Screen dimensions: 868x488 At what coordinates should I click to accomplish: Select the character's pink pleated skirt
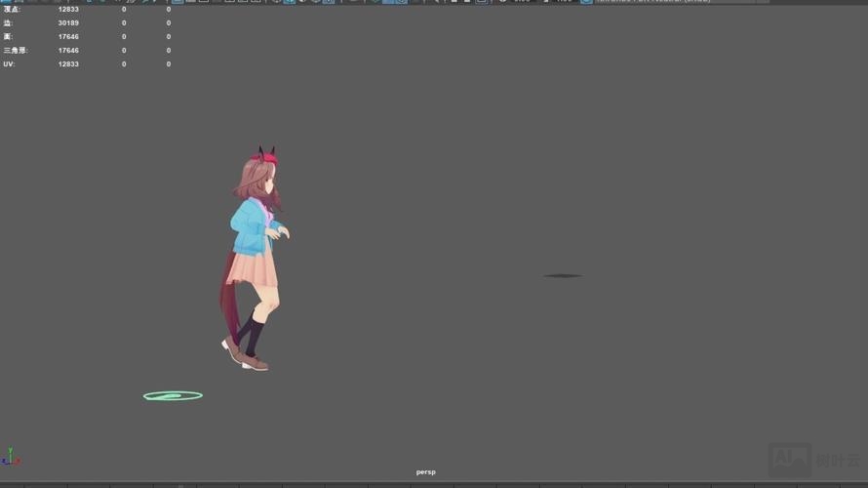tap(254, 268)
